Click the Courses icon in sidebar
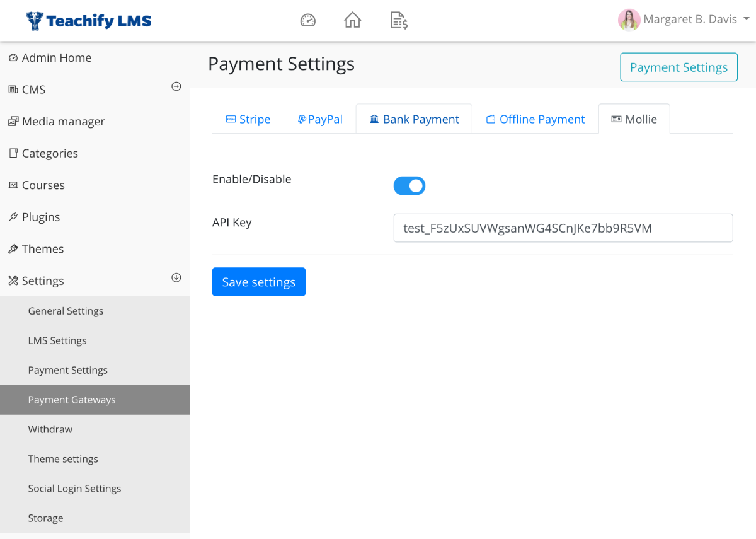Viewport: 756px width, 539px height. pyautogui.click(x=13, y=185)
